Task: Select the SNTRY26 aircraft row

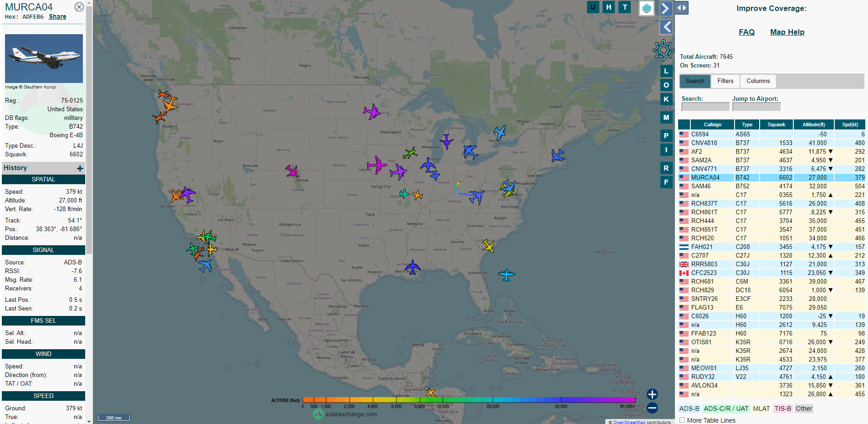Action: click(x=771, y=299)
